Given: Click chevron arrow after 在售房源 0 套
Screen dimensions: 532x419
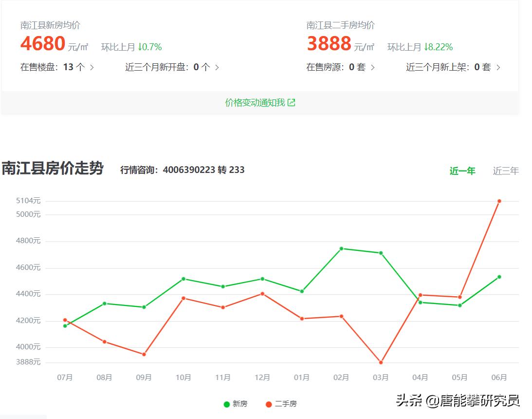Looking at the screenshot, I should [x=373, y=67].
